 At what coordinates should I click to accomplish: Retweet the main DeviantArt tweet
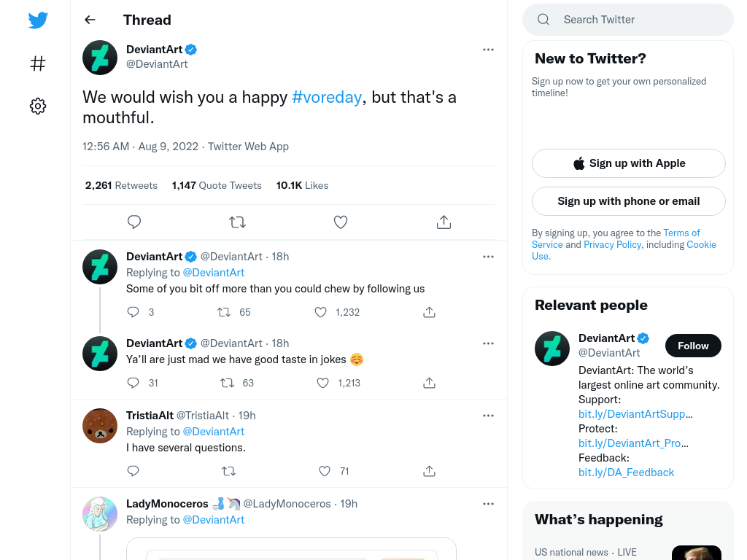(237, 222)
